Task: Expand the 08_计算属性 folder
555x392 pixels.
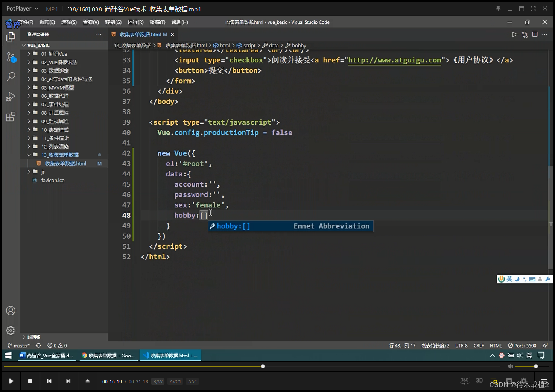Action: pyautogui.click(x=29, y=112)
